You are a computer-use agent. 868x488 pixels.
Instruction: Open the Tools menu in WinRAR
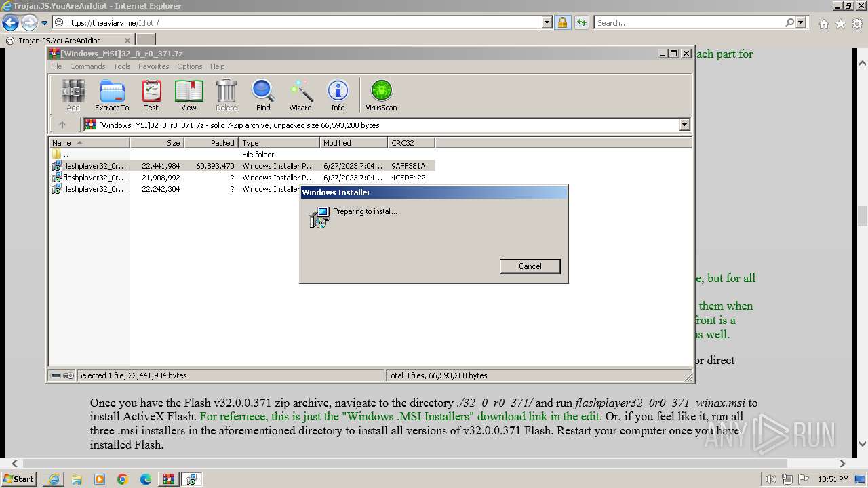click(122, 66)
